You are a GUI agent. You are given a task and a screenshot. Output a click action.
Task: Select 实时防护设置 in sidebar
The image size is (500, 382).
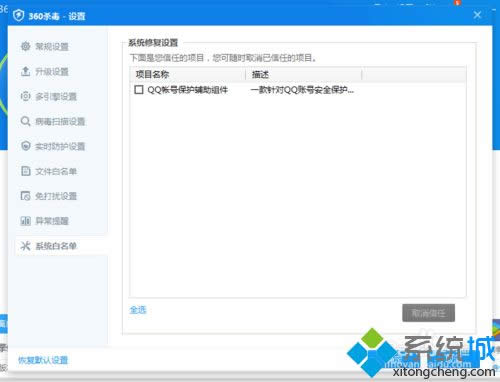pos(60,146)
